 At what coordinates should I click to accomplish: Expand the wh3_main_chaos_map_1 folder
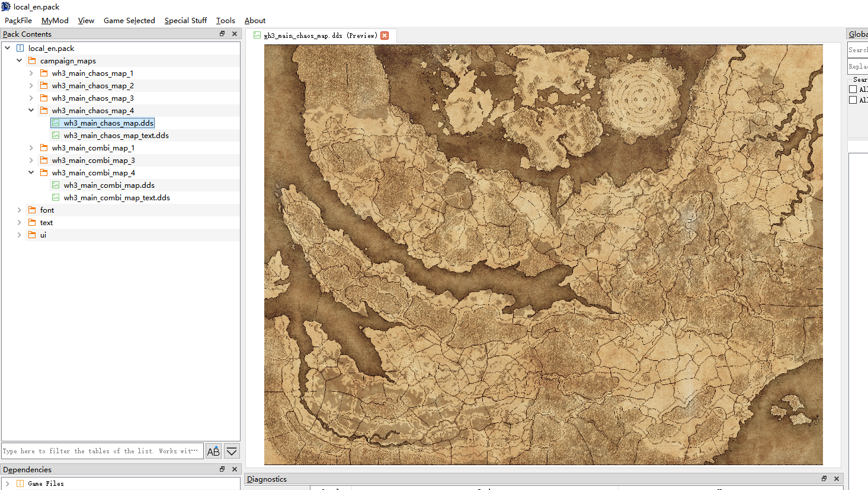coord(31,73)
